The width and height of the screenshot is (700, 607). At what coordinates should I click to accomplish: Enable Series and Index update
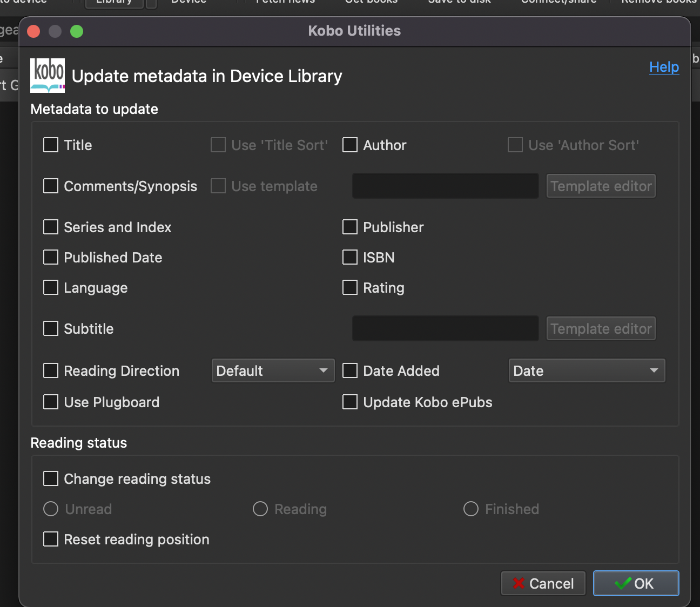[51, 227]
